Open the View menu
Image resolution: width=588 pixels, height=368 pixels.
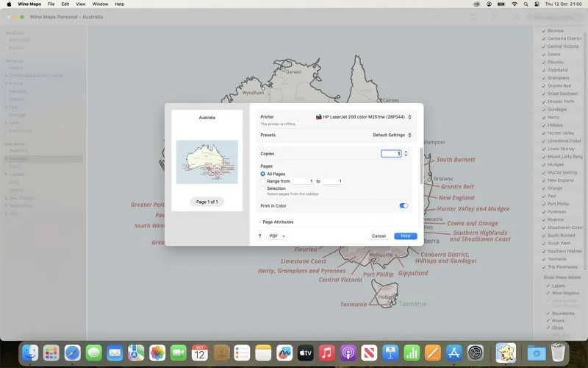81,4
